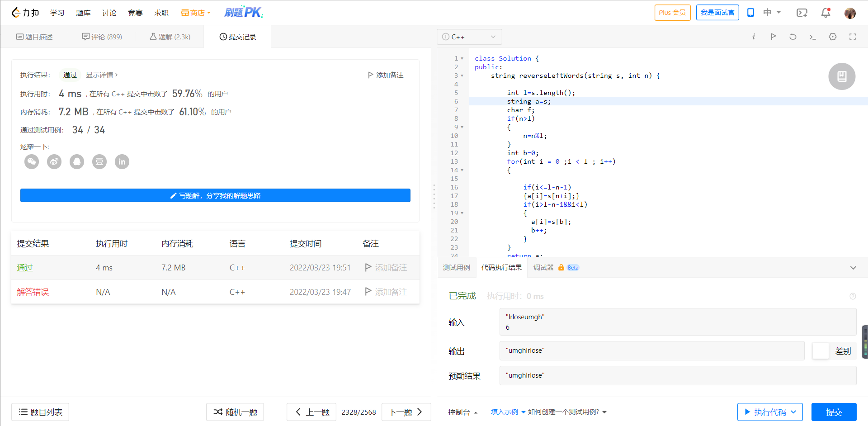Switch to the 题目描述 tab
Image resolution: width=868 pixels, height=426 pixels.
tap(34, 37)
